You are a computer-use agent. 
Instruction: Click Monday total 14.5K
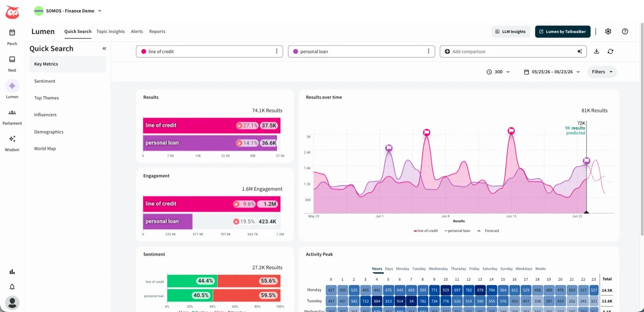click(607, 290)
